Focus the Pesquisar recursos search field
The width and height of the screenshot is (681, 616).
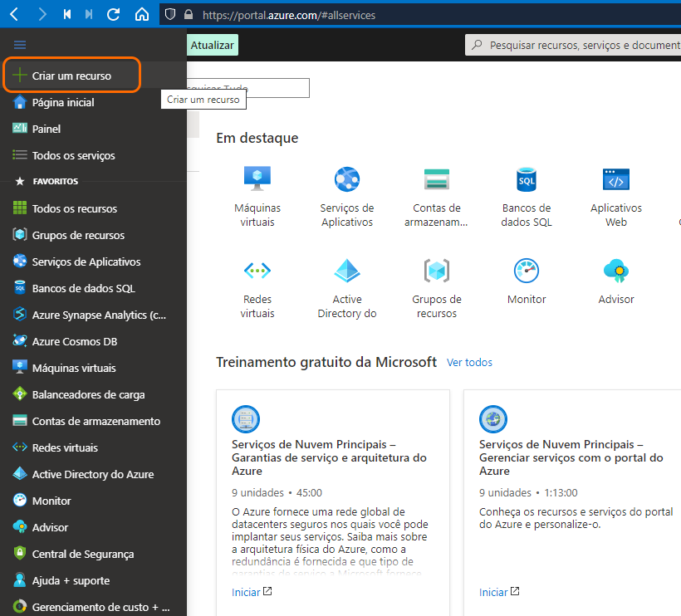[x=573, y=45]
